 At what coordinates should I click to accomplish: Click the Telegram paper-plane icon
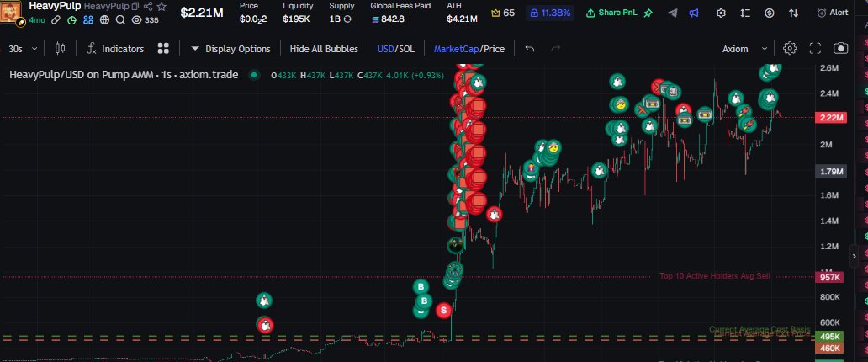(672, 13)
